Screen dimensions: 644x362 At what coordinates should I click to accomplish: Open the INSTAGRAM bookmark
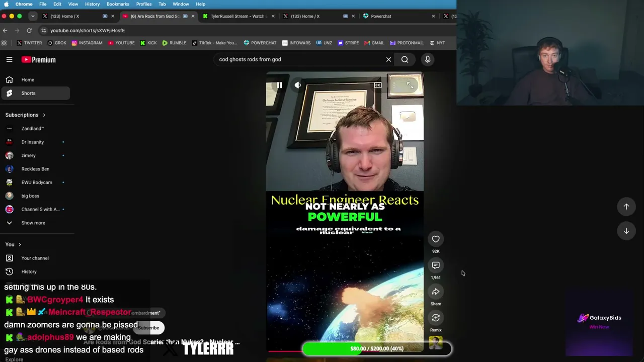(x=87, y=43)
